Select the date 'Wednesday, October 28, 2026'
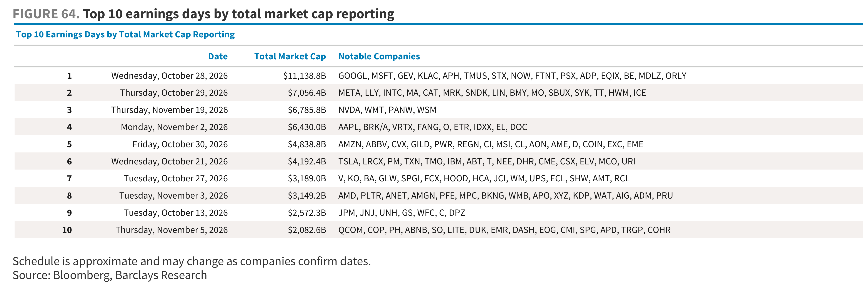This screenshot has height=286, width=868. point(170,76)
